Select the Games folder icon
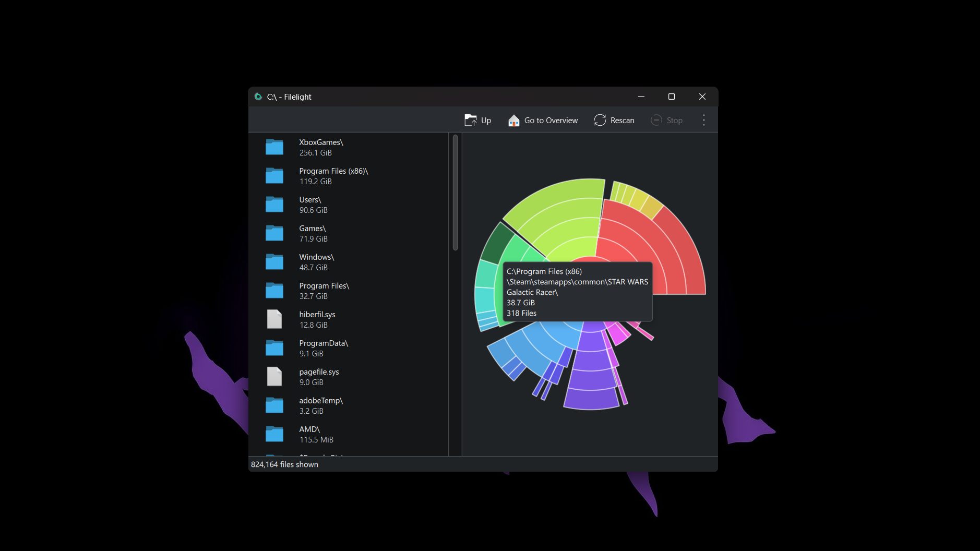Image resolution: width=980 pixels, height=551 pixels. (x=274, y=233)
